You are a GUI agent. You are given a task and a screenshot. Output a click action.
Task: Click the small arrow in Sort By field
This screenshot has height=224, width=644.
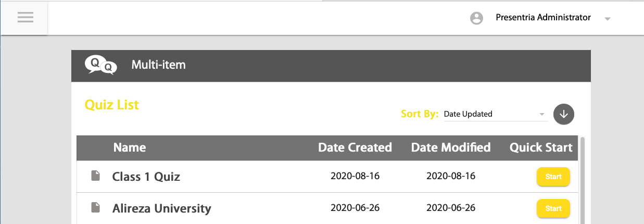(542, 114)
